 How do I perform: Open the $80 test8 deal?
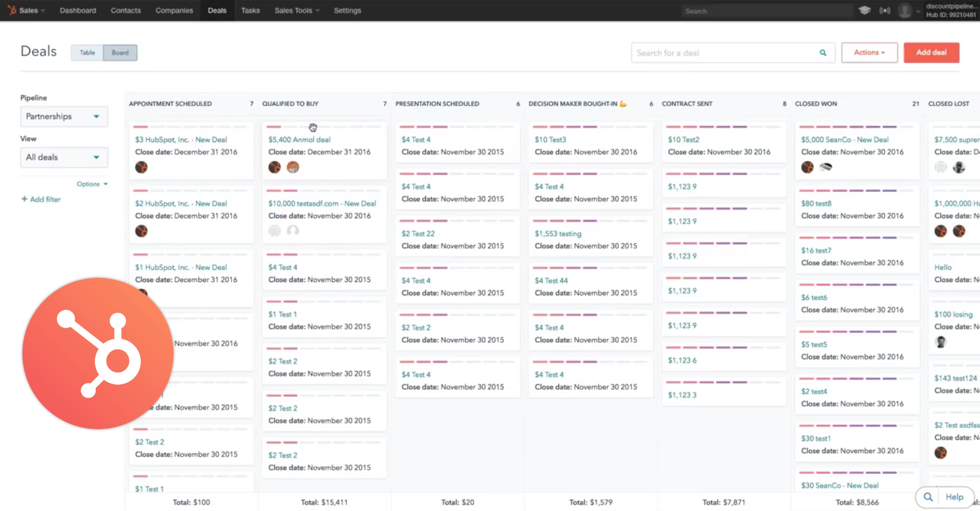click(x=816, y=204)
